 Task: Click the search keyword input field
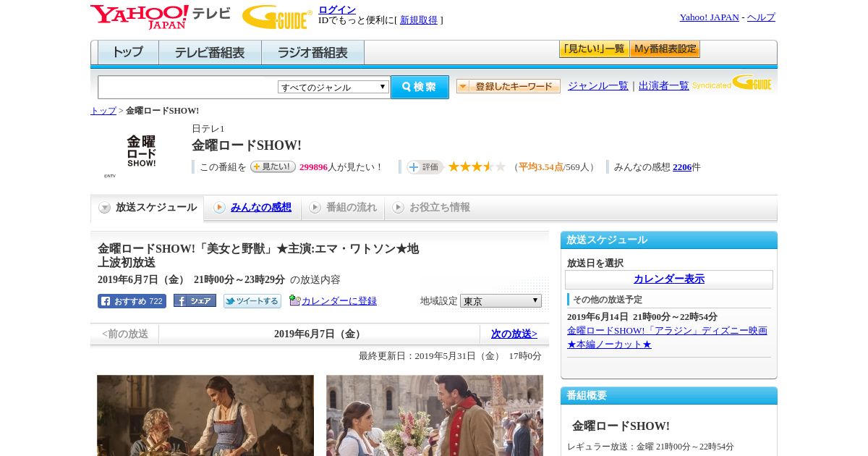click(x=188, y=87)
